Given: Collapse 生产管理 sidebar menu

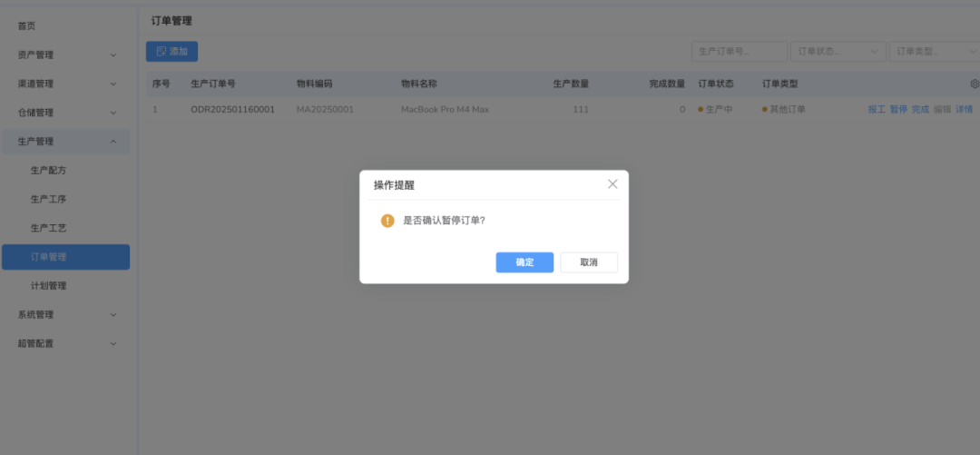Looking at the screenshot, I should pyautogui.click(x=65, y=142).
